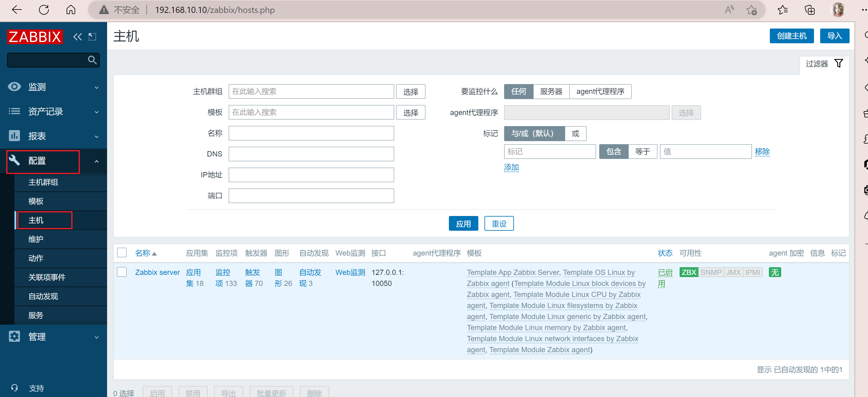Image resolution: width=868 pixels, height=397 pixels.
Task: Click the ZABBIX logo
Action: tap(35, 37)
